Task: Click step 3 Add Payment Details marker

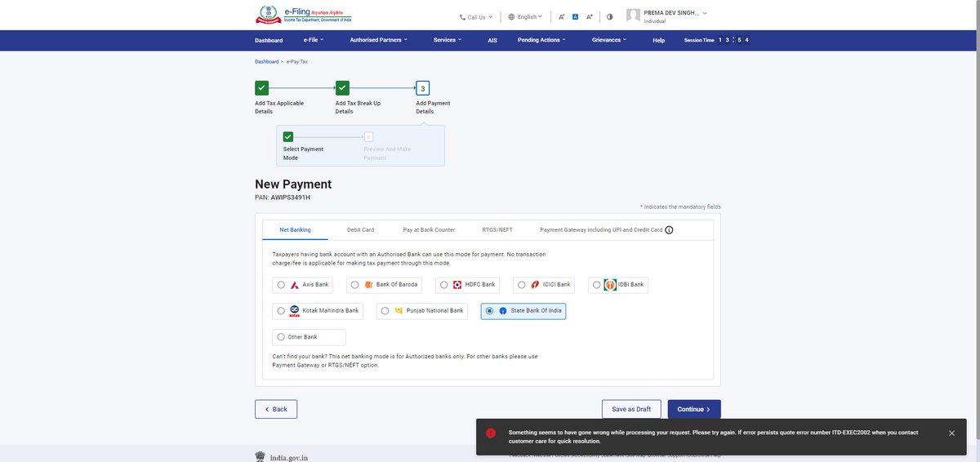Action: point(423,88)
